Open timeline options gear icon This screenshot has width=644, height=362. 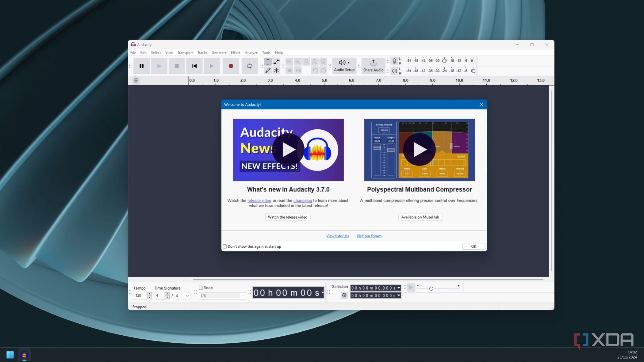click(136, 80)
